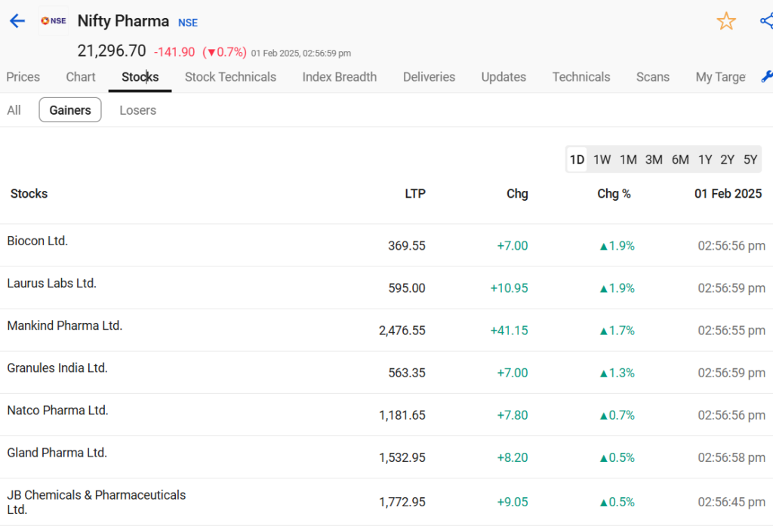Open the share icon

[x=767, y=21]
